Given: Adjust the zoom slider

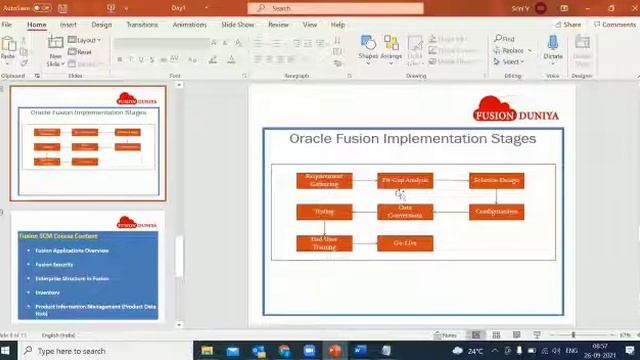Looking at the screenshot, I should pos(573,335).
